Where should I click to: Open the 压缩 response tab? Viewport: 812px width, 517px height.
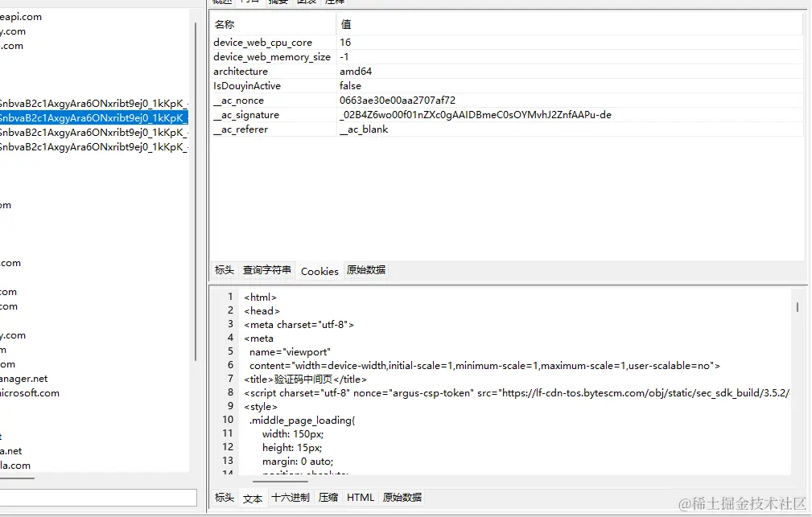[328, 498]
